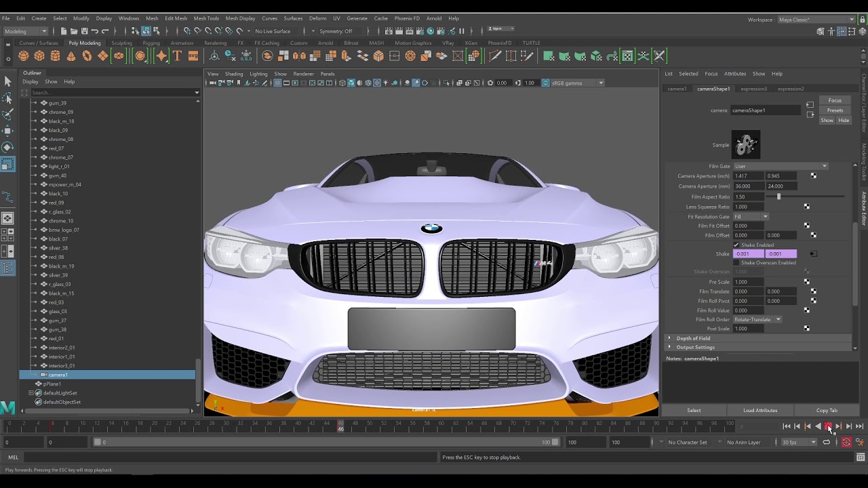The width and height of the screenshot is (868, 488).
Task: Click the SVG import shelf icon
Action: [193, 56]
